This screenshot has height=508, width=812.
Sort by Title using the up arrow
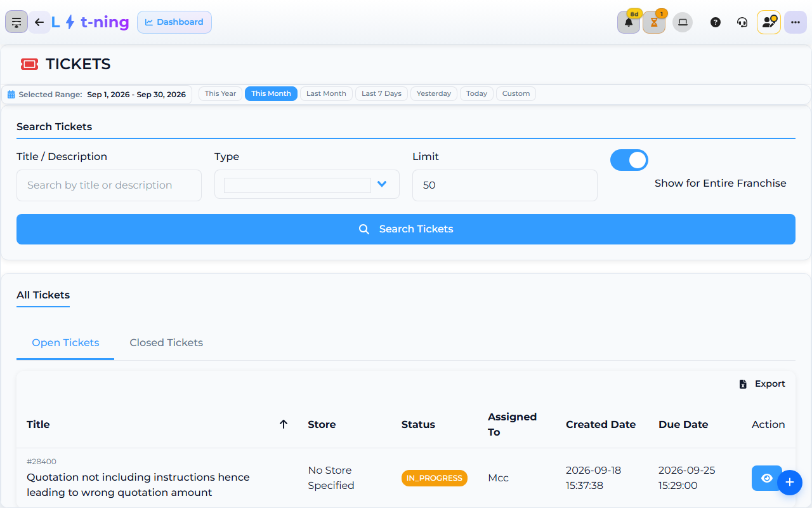coord(284,424)
